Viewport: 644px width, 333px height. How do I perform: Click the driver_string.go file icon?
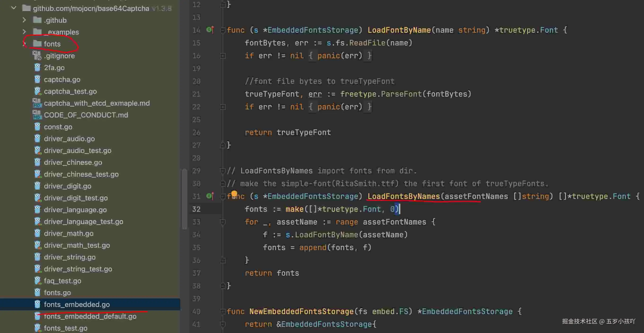(37, 257)
